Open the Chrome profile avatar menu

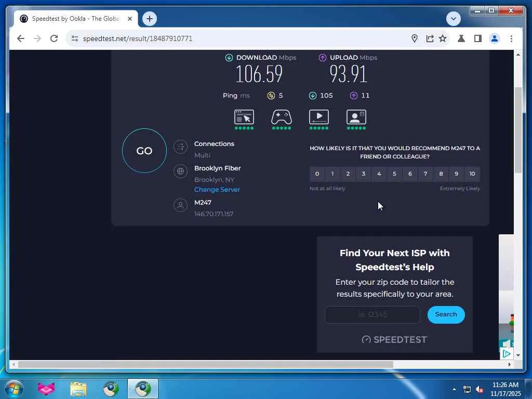(495, 38)
